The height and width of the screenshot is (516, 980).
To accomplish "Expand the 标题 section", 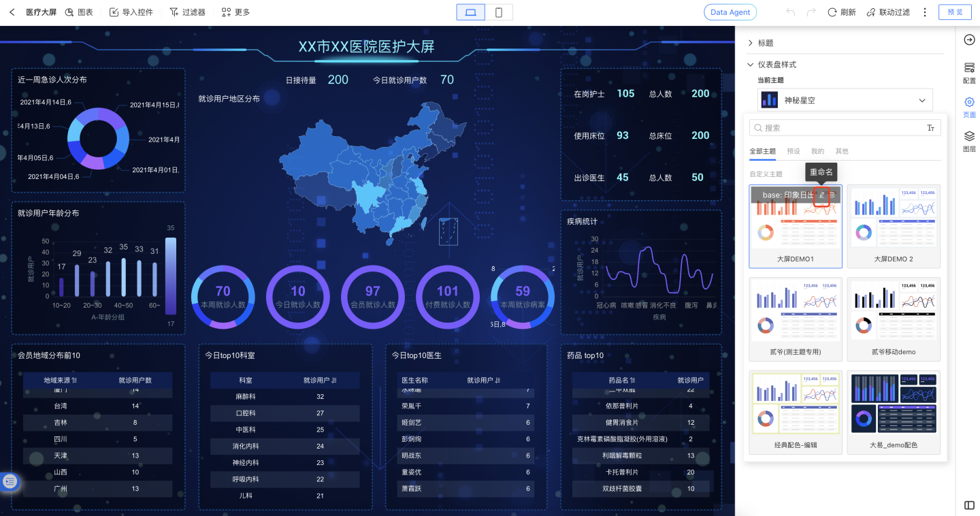I will coord(766,43).
